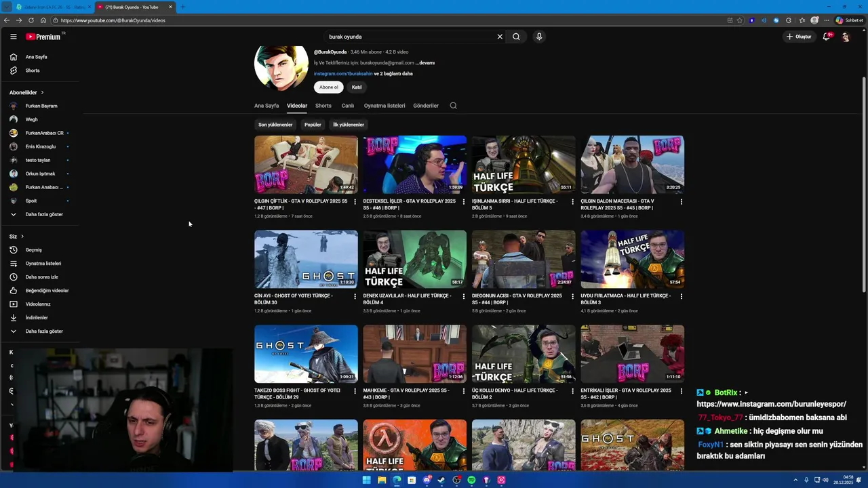Open instagram.com/tburaksahin link
This screenshot has height=488, width=868.
[343, 74]
